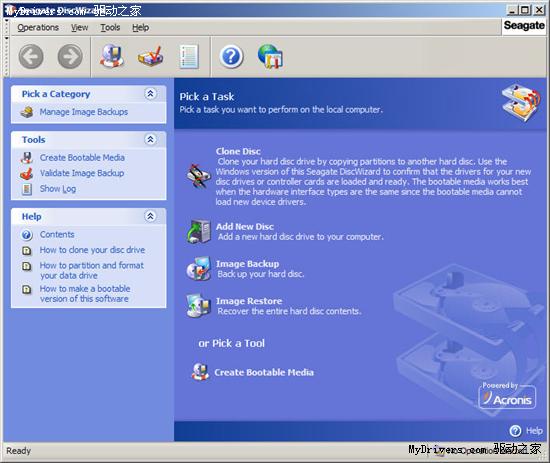The height and width of the screenshot is (463, 550).
Task: Click the Clone Disc task icon
Action: [x=199, y=176]
